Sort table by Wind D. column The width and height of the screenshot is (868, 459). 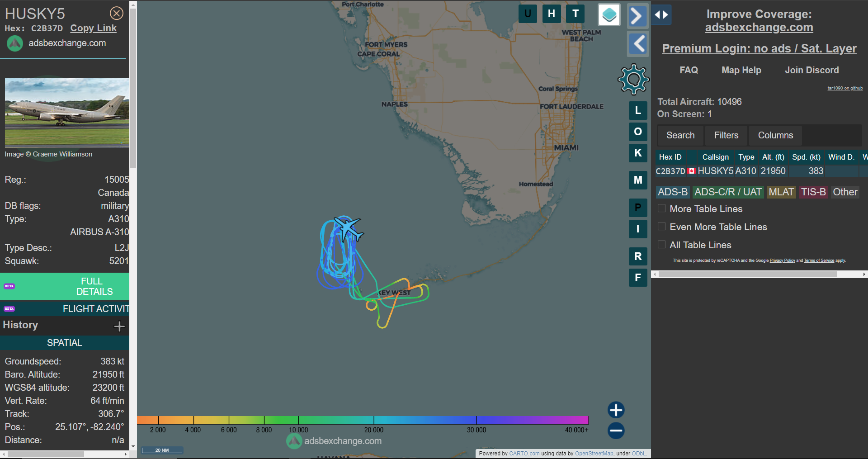841,157
